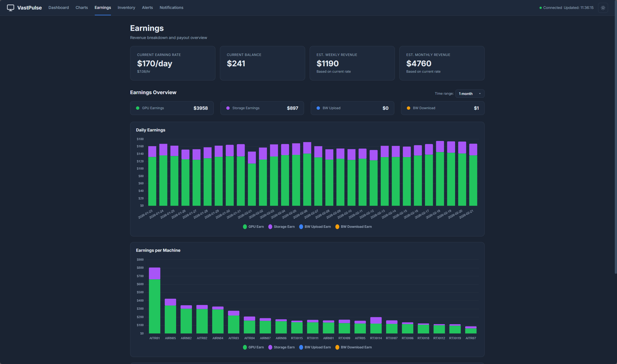
Task: Switch to the Inventory tab
Action: pyautogui.click(x=126, y=8)
